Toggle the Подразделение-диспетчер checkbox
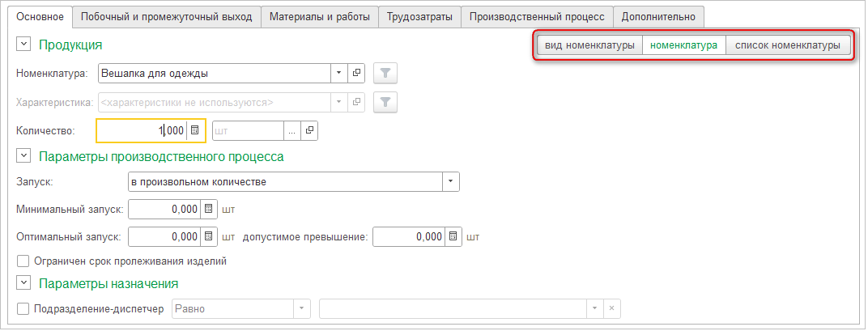 (23, 308)
